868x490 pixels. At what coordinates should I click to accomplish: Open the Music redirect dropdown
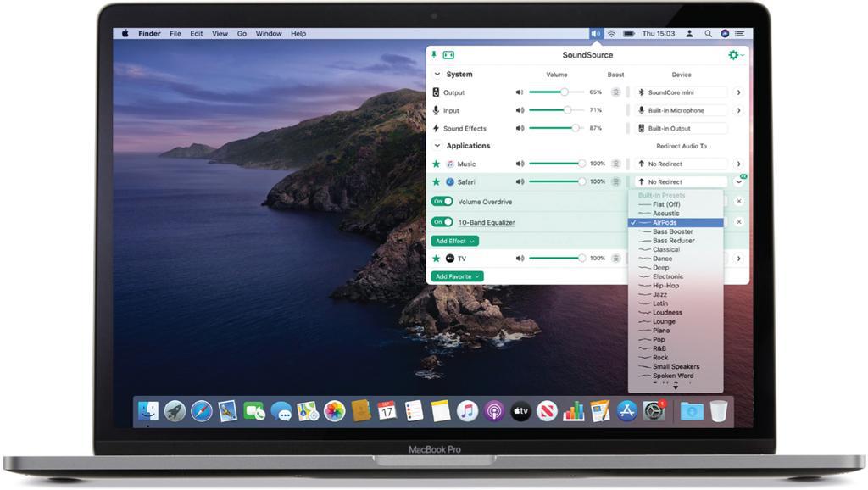point(681,164)
